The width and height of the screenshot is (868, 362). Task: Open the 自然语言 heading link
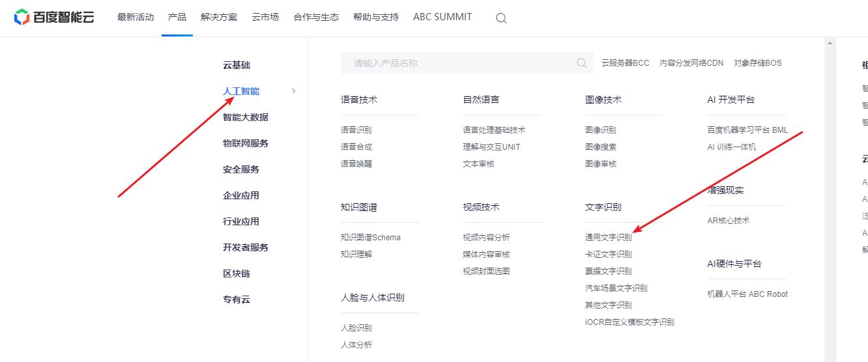481,100
